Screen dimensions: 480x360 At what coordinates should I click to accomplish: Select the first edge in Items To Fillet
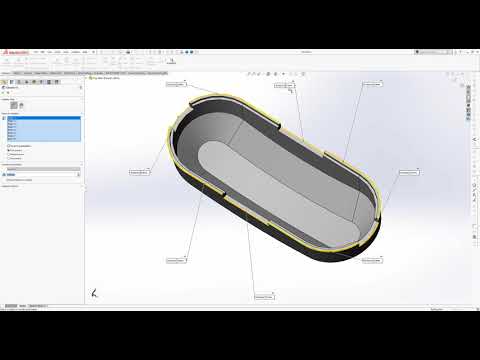coord(44,118)
